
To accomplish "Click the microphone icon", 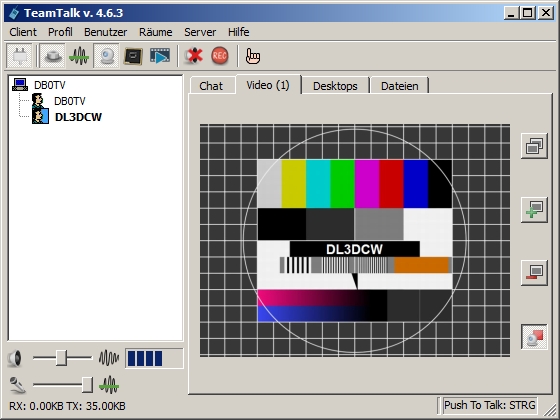I will (17, 385).
